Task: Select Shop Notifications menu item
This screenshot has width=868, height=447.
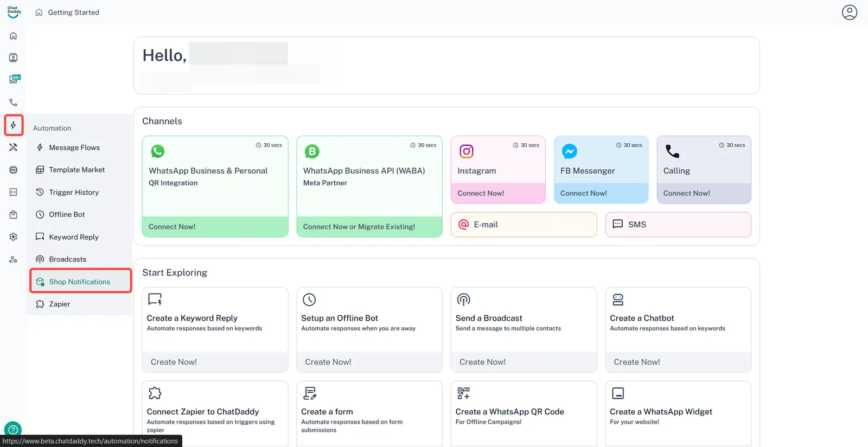Action: point(80,282)
